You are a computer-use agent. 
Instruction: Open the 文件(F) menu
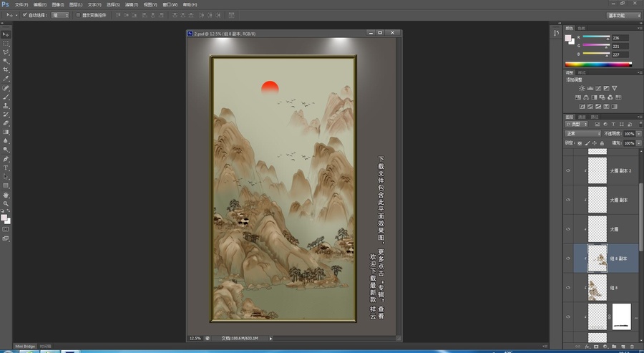[x=21, y=4]
